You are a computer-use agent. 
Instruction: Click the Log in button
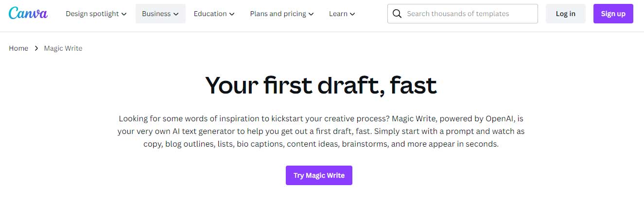(566, 14)
